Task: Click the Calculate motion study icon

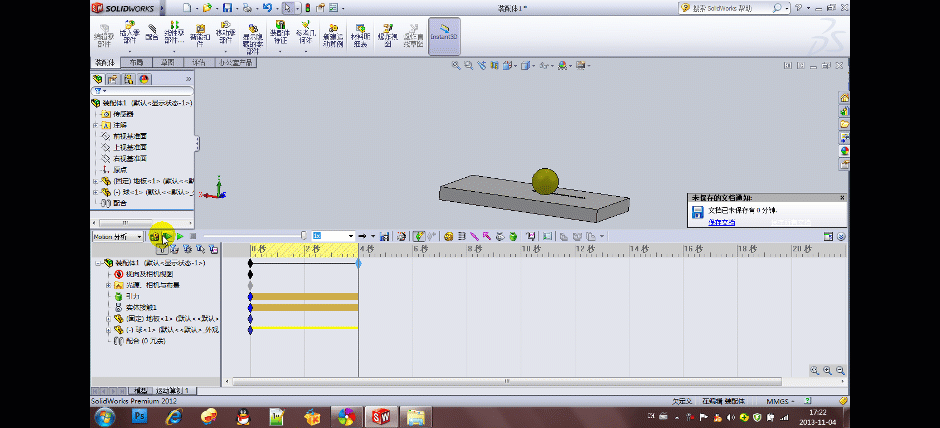Action: coord(155,236)
